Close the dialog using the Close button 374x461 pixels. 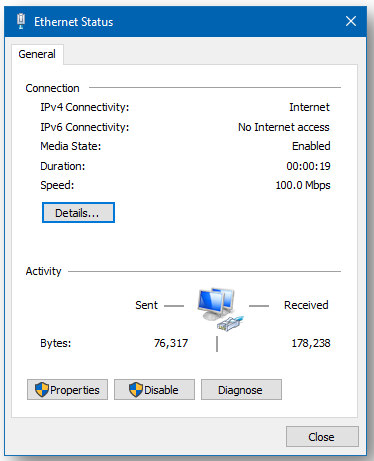[x=322, y=437]
